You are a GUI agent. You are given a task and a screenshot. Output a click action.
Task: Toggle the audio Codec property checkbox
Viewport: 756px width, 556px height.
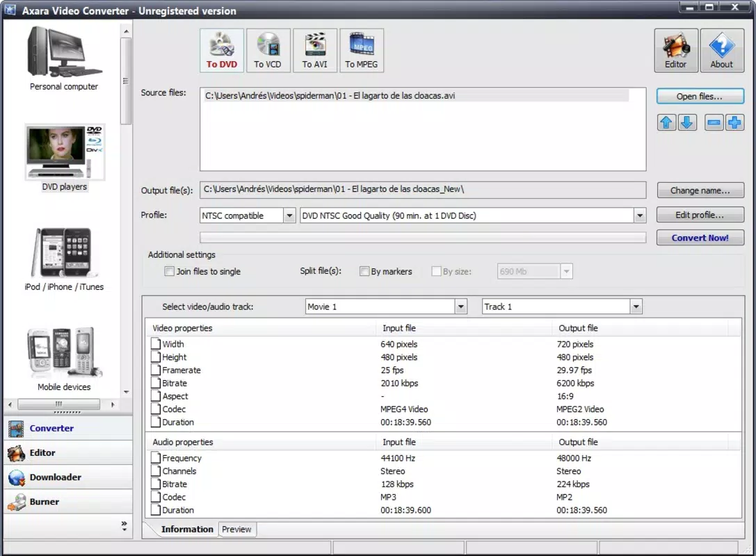(156, 496)
